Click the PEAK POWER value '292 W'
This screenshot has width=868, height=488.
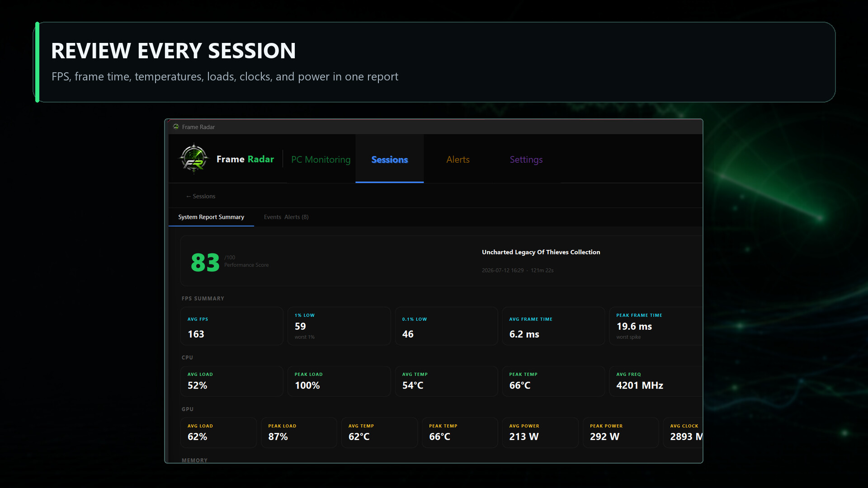604,436
